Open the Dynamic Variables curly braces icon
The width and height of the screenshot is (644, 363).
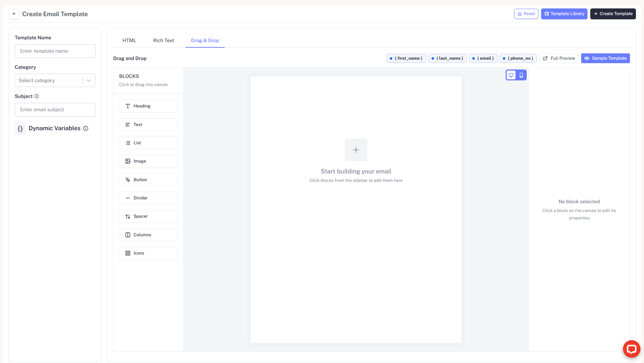click(20, 128)
